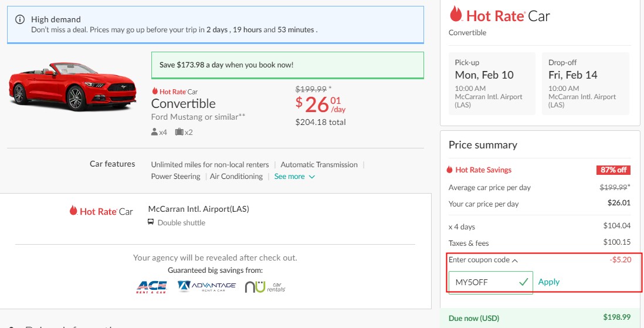The image size is (644, 328).
Task: Click the Hot Rate Savings flame icon
Action: 450,170
